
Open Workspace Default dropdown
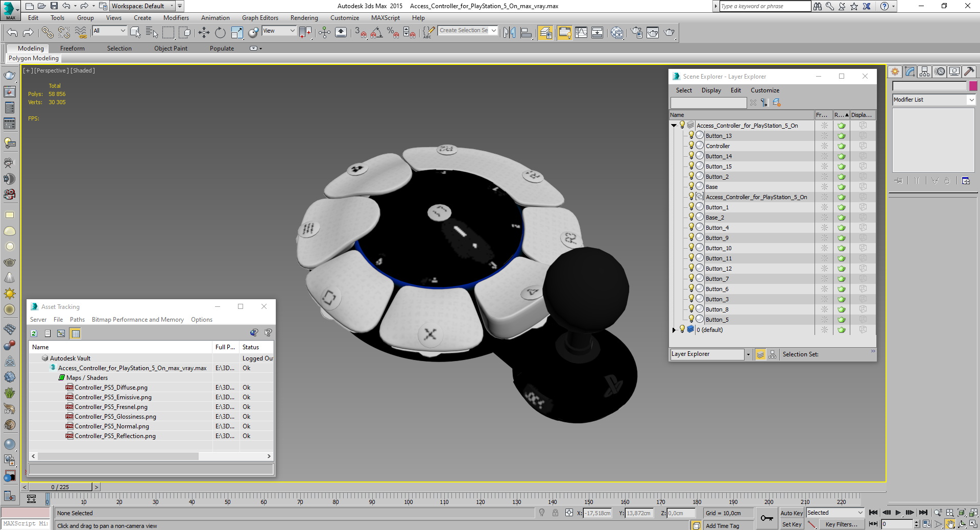142,6
